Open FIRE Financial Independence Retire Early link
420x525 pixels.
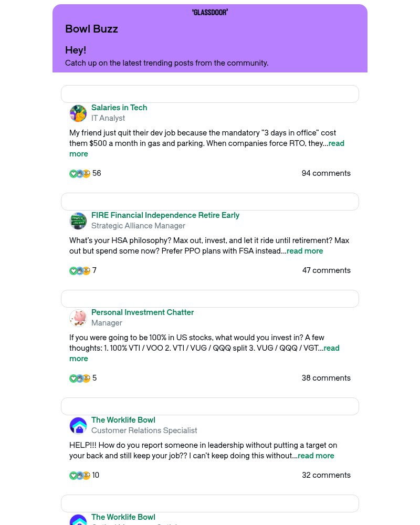165,215
